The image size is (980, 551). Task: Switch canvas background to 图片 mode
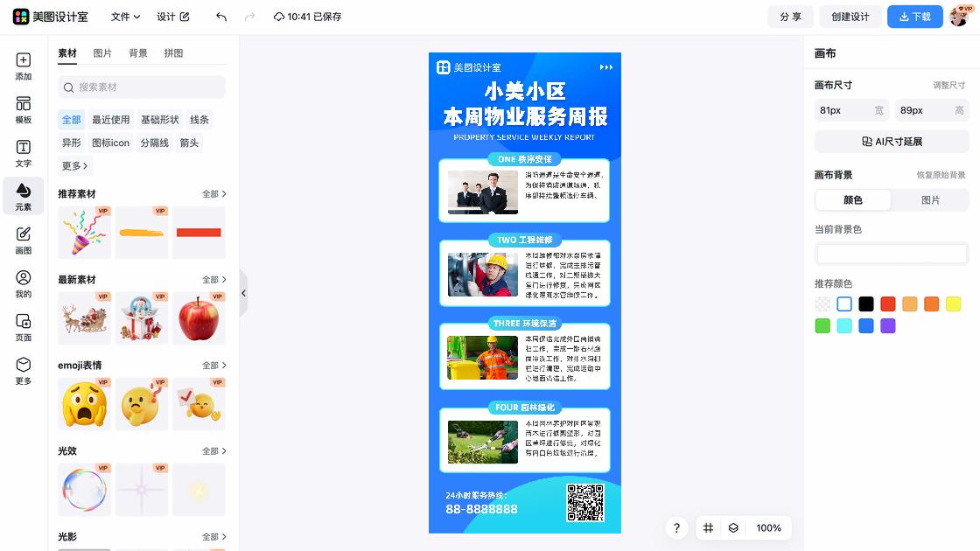pyautogui.click(x=930, y=200)
